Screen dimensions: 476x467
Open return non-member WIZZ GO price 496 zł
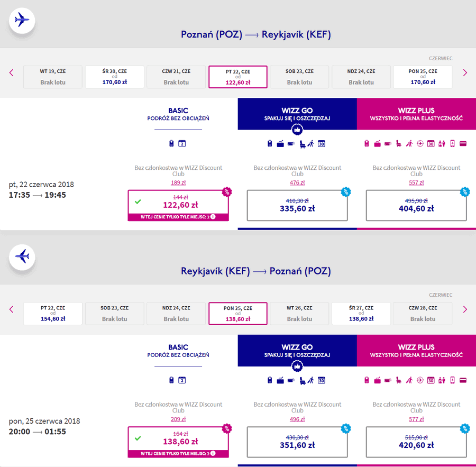coord(297,419)
